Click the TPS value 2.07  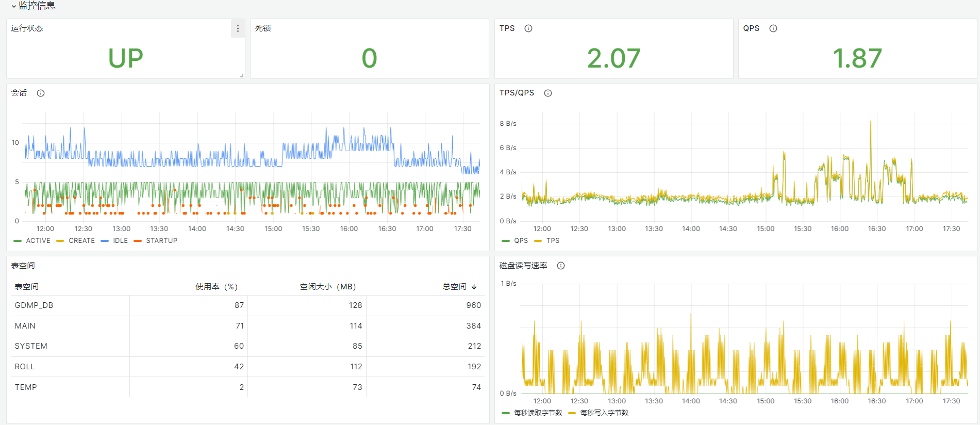click(x=614, y=58)
